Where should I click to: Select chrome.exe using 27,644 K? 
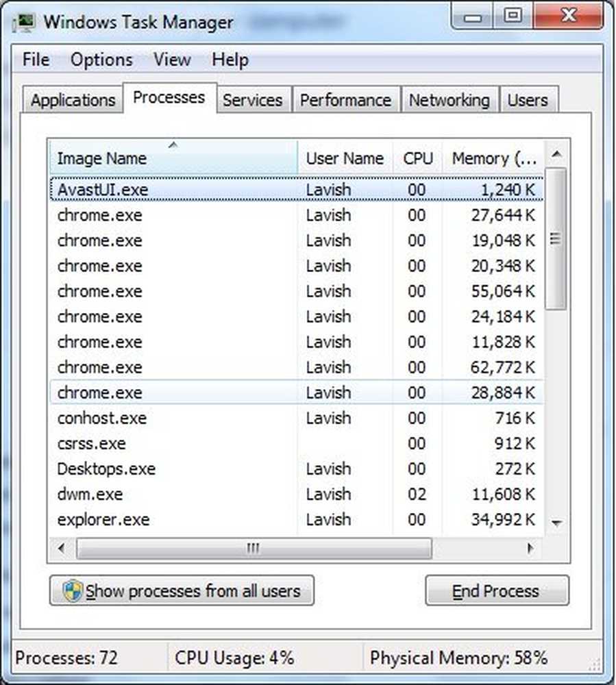coord(297,215)
